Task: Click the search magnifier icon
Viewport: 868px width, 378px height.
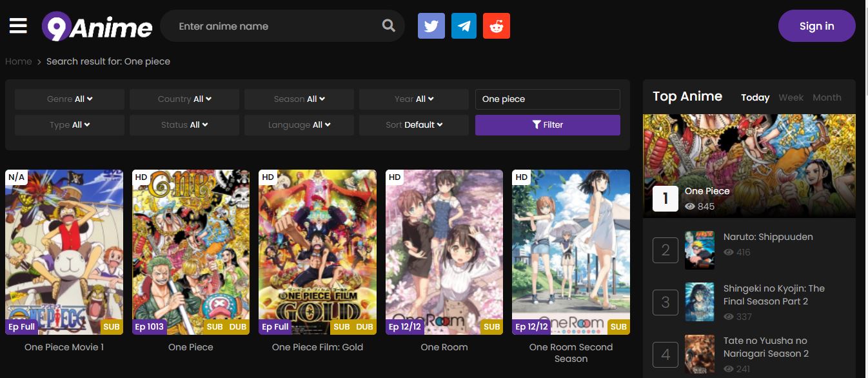Action: [x=388, y=26]
